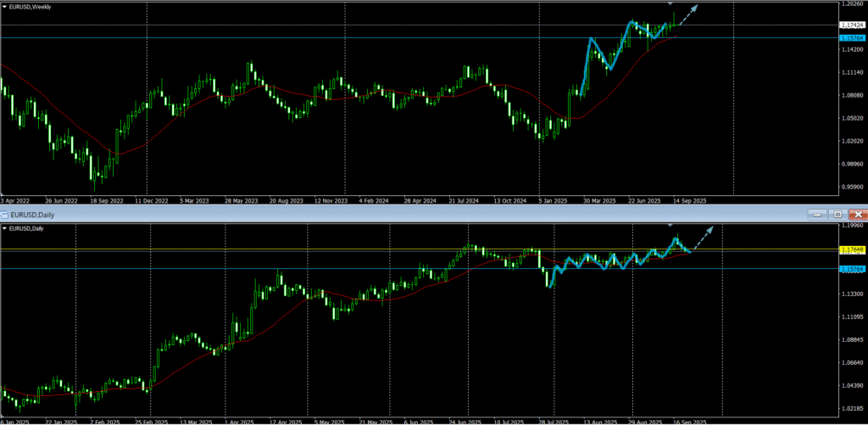Viewport: 868px width, 425px height.
Task: Select the blue zigzag trendline on the daily chart
Action: coord(593,260)
